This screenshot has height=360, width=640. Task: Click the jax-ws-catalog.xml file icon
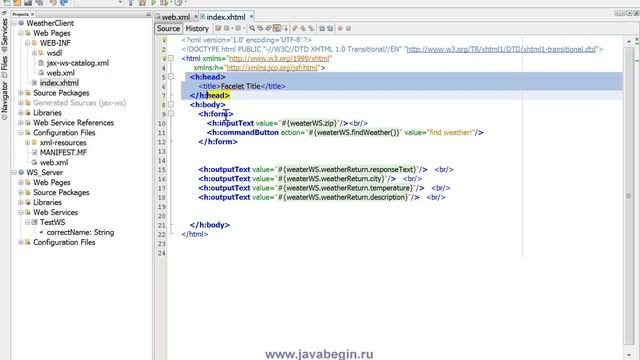(x=41, y=63)
